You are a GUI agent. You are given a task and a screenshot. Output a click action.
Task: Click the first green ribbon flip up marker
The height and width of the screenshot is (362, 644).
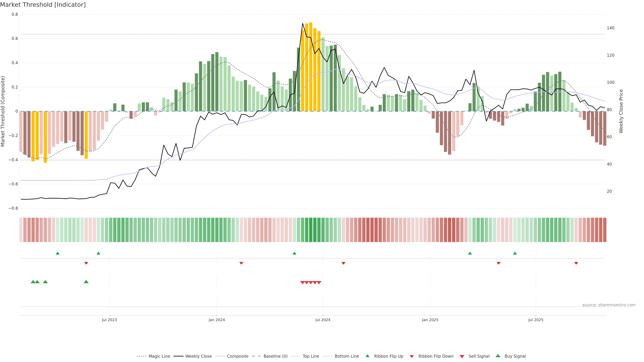pyautogui.click(x=58, y=253)
